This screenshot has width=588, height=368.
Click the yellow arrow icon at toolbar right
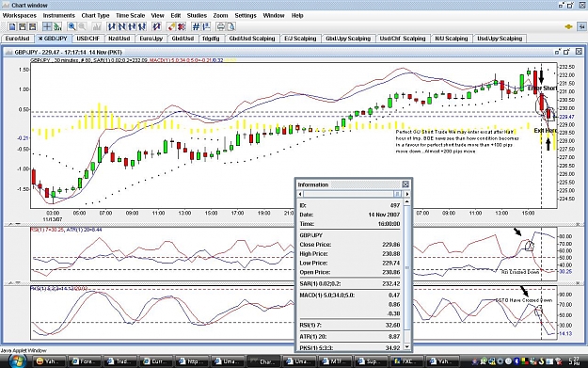(568, 26)
